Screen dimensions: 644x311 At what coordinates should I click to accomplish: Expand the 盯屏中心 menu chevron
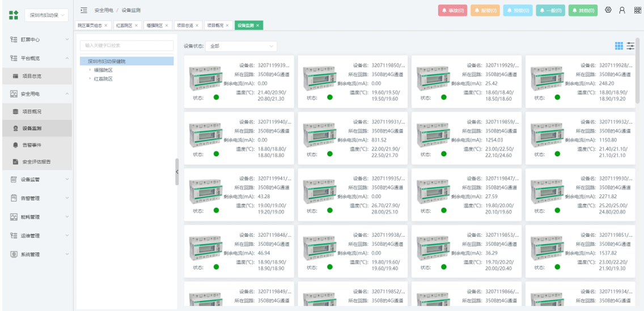pos(67,40)
